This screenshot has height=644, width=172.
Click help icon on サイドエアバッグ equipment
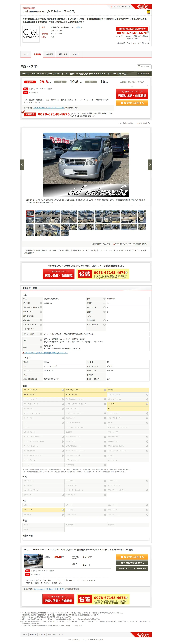point(147,395)
